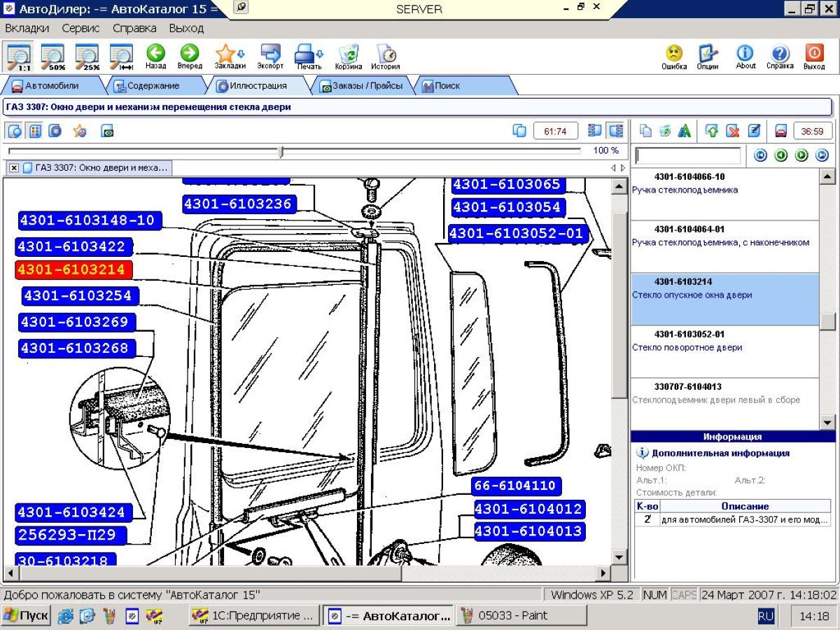The width and height of the screenshot is (840, 630).
Task: Expand the Печать dropdown arrow
Action: pyautogui.click(x=321, y=54)
